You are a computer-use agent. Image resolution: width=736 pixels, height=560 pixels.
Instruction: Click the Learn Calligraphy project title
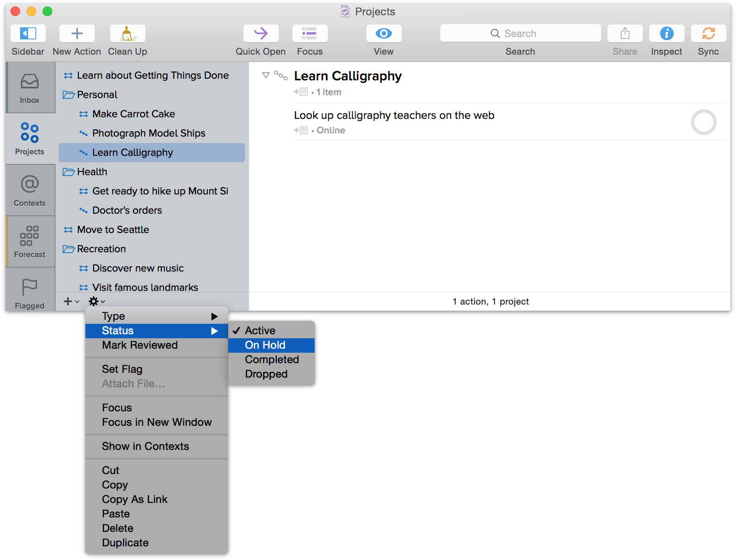pos(348,76)
